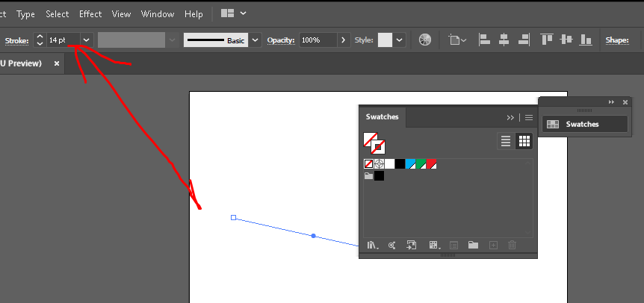644x303 pixels.
Task: Click the stroke weight up arrow
Action: (x=40, y=37)
